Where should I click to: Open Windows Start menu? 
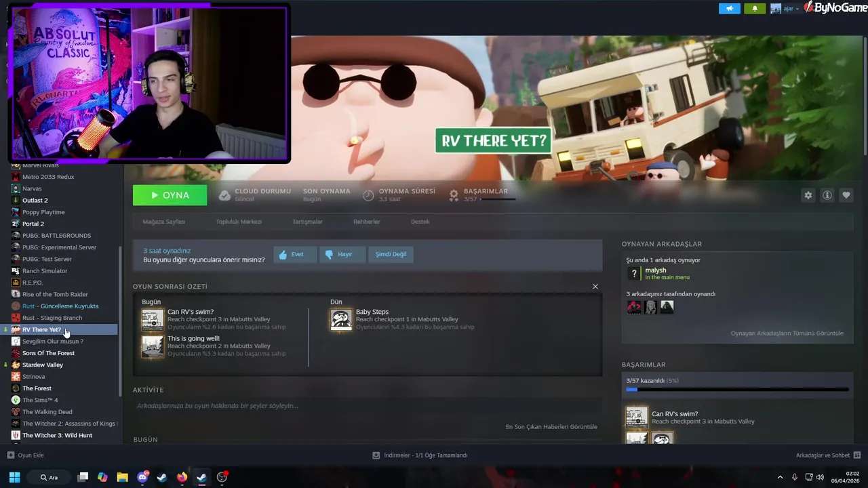(14, 477)
